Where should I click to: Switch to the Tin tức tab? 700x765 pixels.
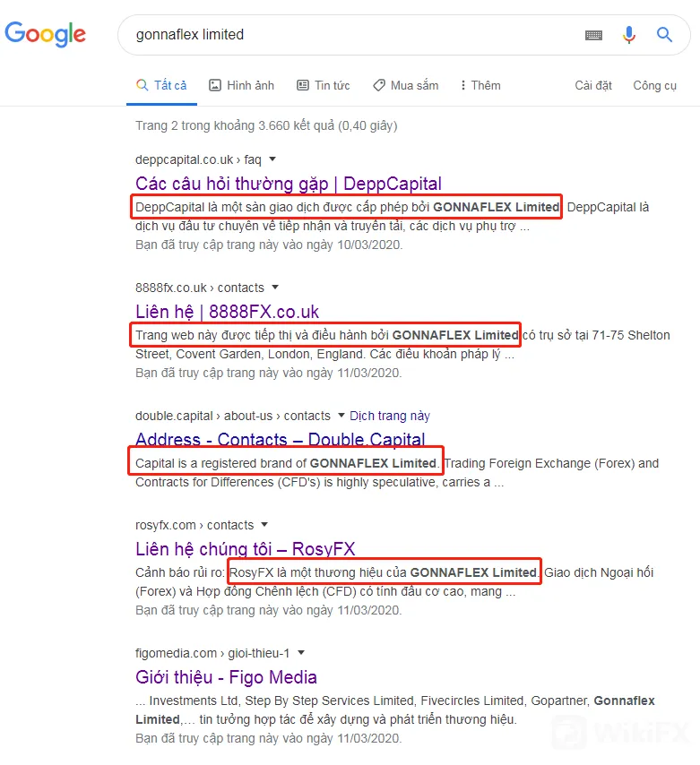click(324, 85)
